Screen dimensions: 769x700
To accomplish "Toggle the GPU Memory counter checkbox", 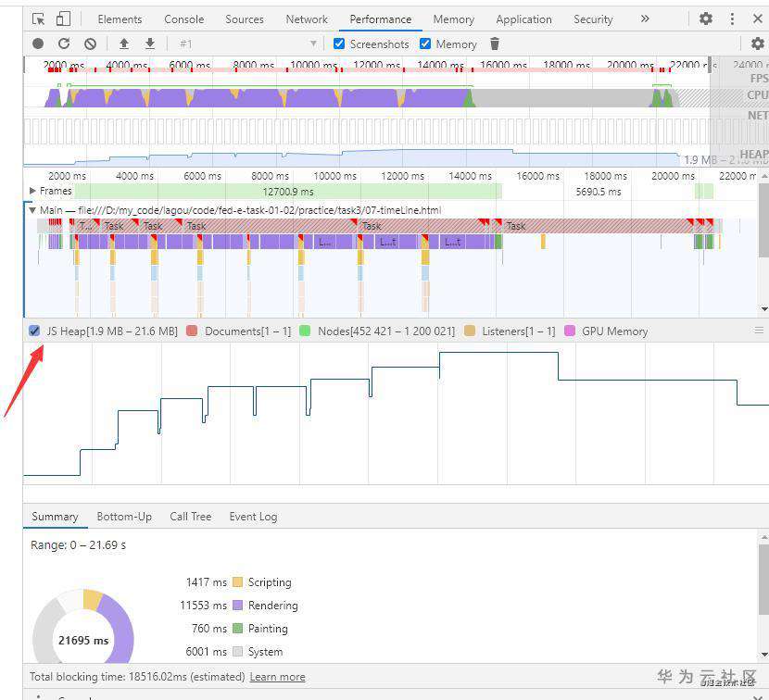I will pyautogui.click(x=570, y=331).
